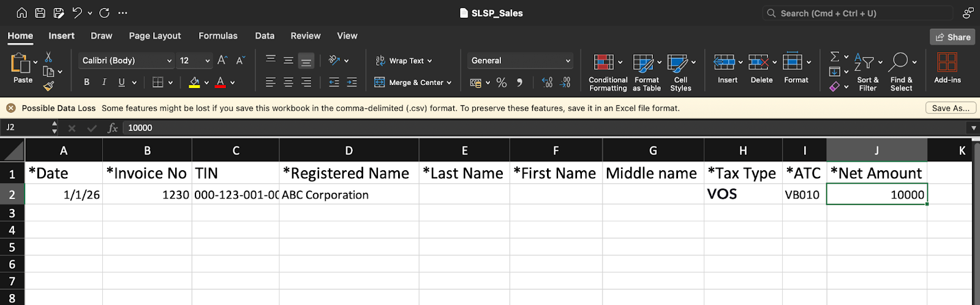Click the Save As pencil-disk icon

point(59,13)
